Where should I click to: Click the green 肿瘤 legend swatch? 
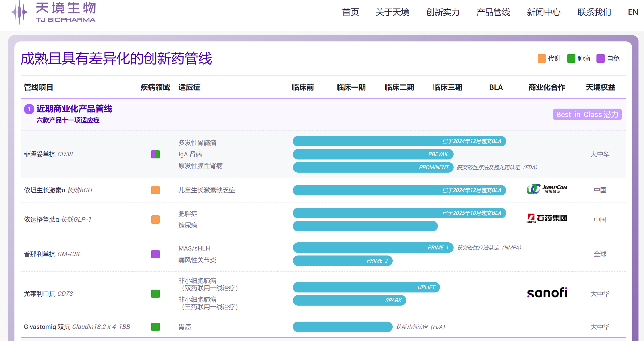tap(571, 58)
